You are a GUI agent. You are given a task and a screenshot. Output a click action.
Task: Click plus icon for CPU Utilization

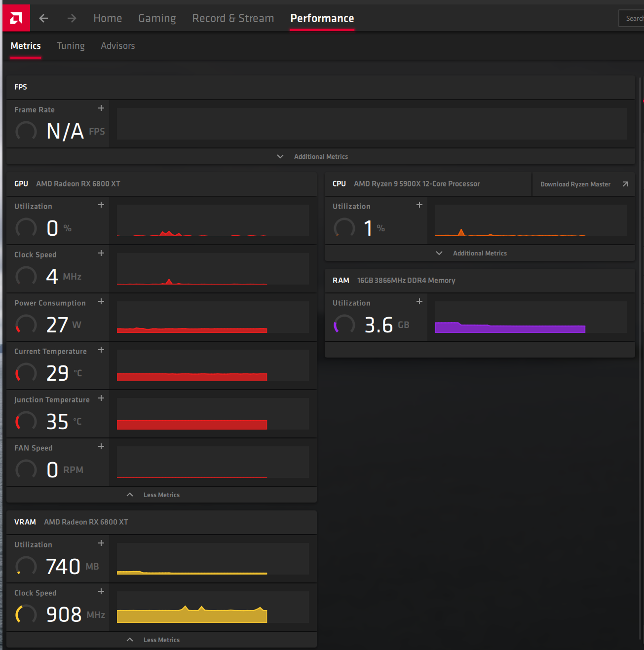(419, 205)
